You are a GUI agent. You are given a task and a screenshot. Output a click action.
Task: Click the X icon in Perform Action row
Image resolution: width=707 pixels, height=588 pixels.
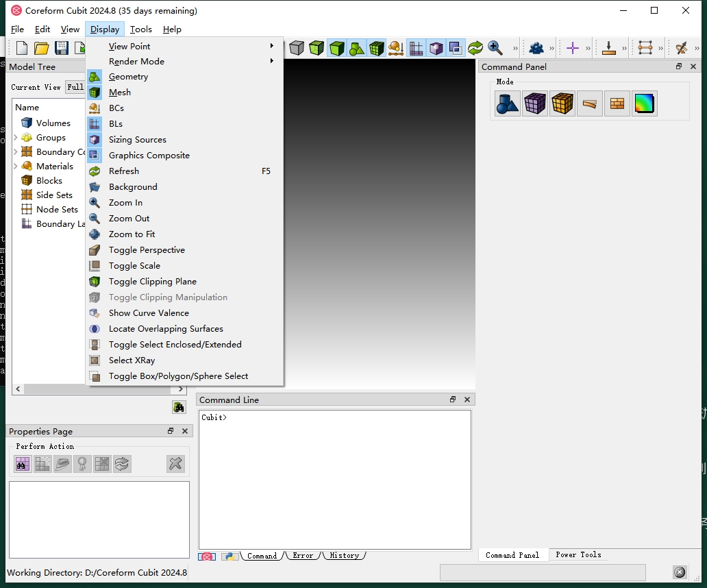point(175,463)
